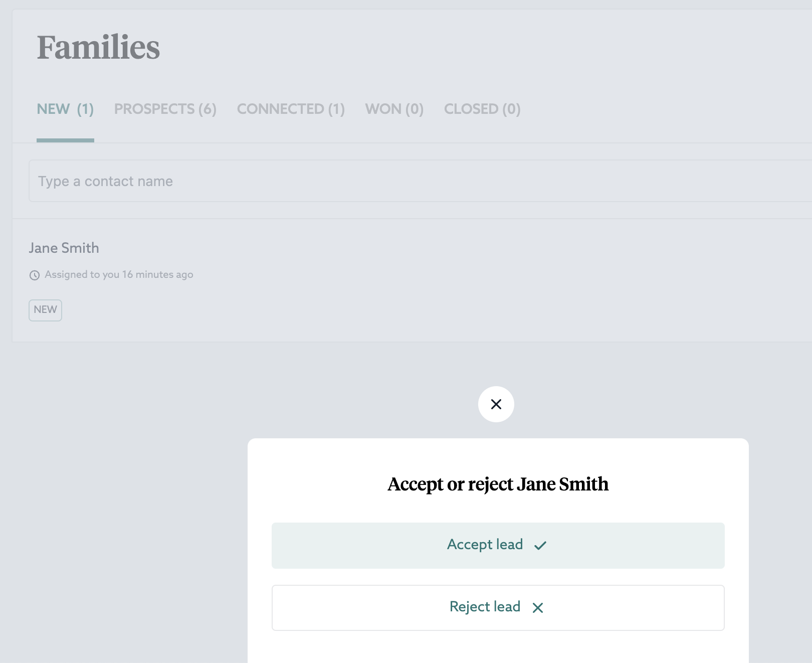
Task: Open the PROSPECTS (6) tab
Action: click(165, 109)
